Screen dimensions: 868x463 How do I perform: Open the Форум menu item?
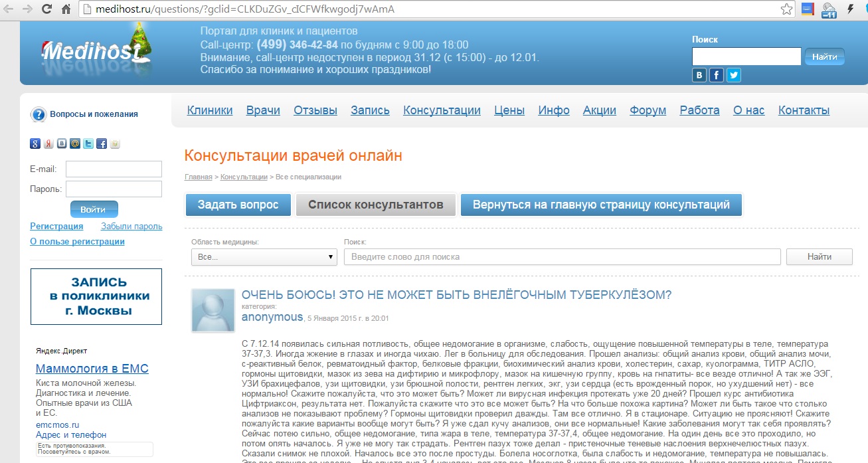tap(648, 110)
